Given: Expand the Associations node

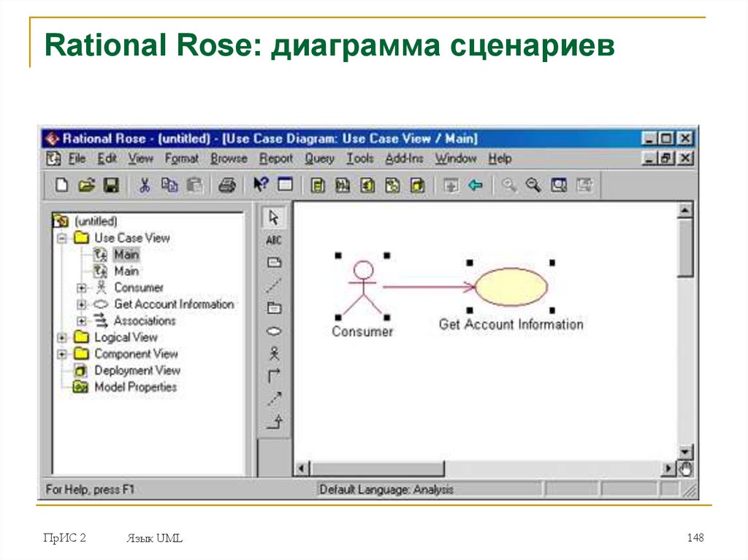Looking at the screenshot, I should (81, 321).
